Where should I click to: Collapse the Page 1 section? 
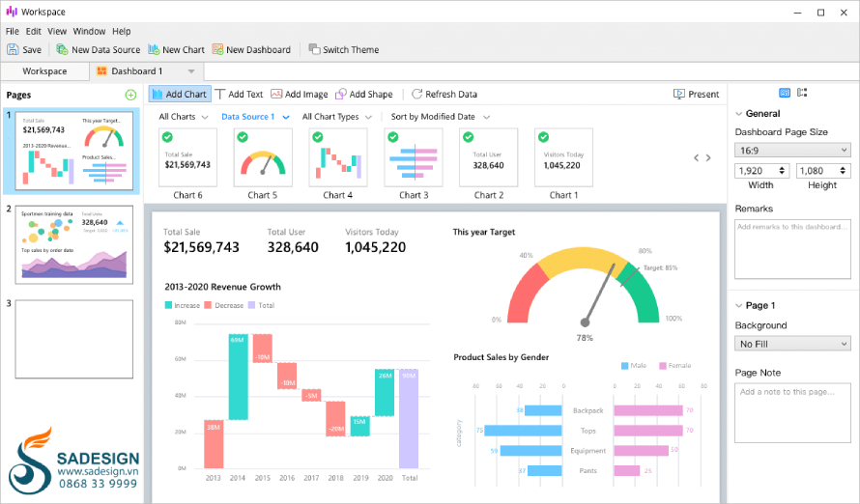tap(738, 306)
